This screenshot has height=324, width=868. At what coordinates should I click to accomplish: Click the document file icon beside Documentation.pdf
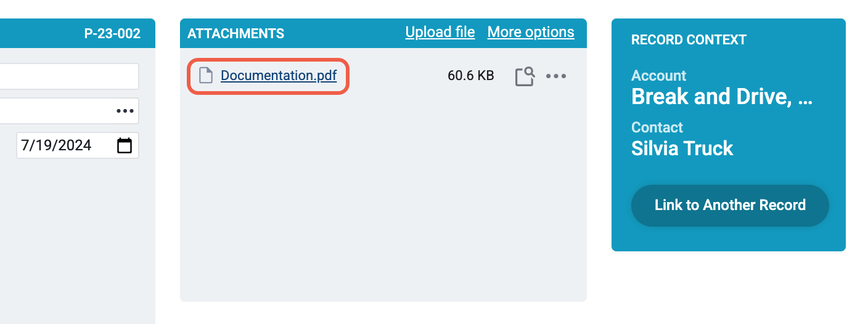tap(205, 76)
